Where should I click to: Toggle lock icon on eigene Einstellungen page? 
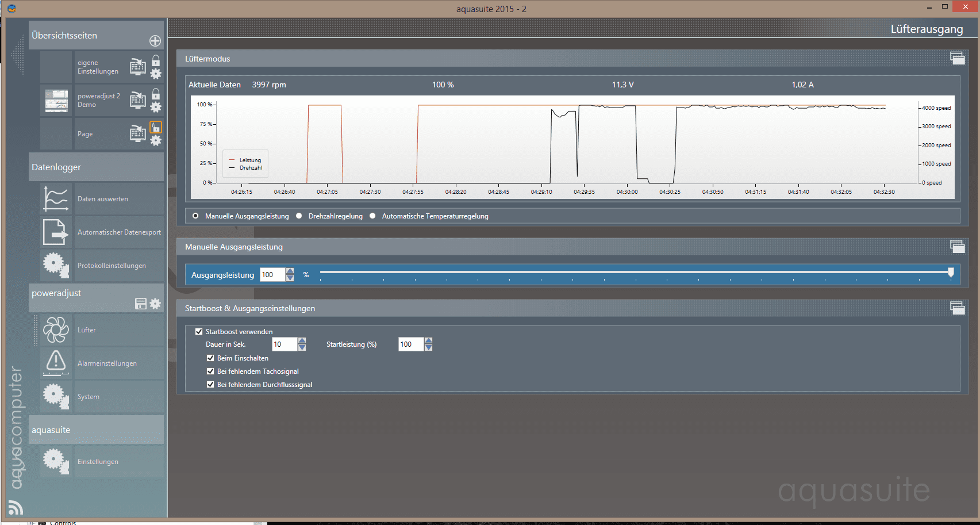[156, 60]
